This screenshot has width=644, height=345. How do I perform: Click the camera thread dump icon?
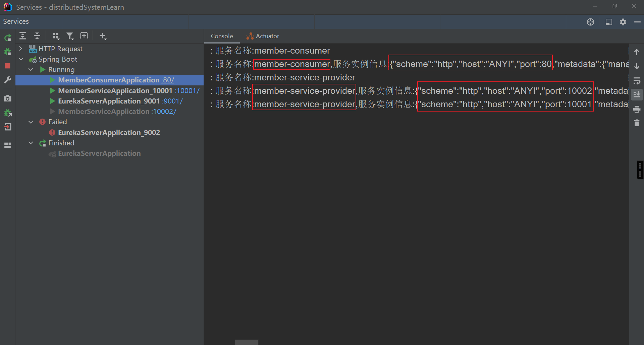[x=7, y=98]
